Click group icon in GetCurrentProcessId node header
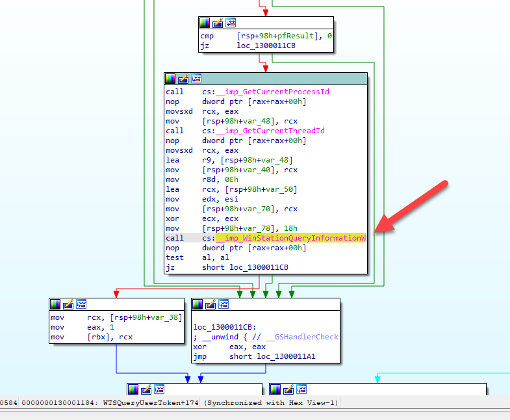The height and width of the screenshot is (420, 510). [x=196, y=79]
